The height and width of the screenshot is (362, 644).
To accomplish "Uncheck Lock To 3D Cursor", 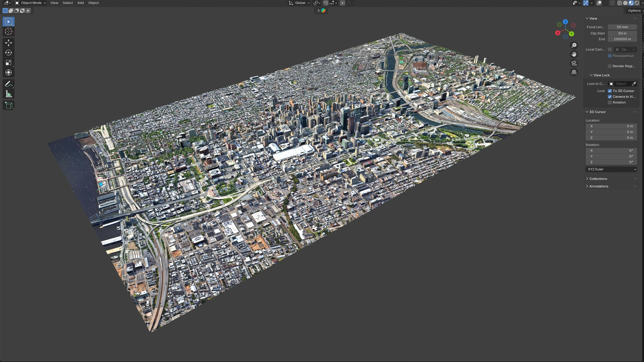I will point(610,91).
